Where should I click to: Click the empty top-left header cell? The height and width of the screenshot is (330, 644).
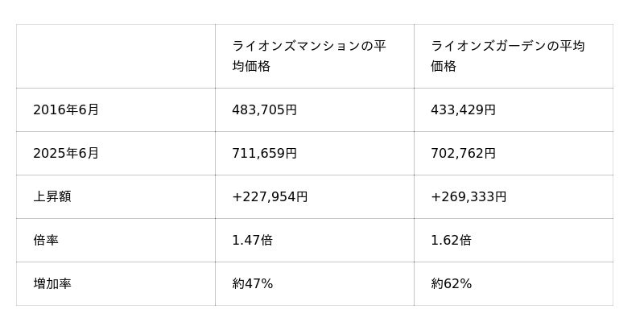115,56
